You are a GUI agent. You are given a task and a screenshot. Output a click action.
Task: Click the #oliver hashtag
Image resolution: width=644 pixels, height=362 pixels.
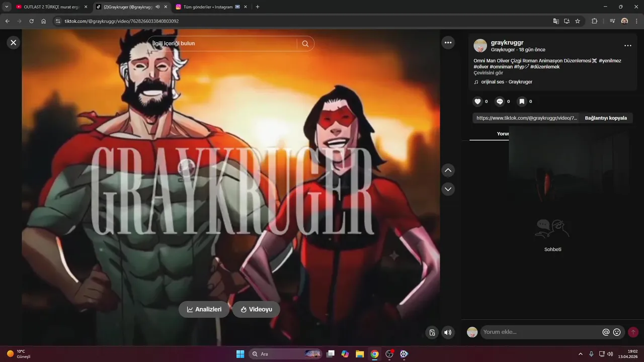coord(481,67)
